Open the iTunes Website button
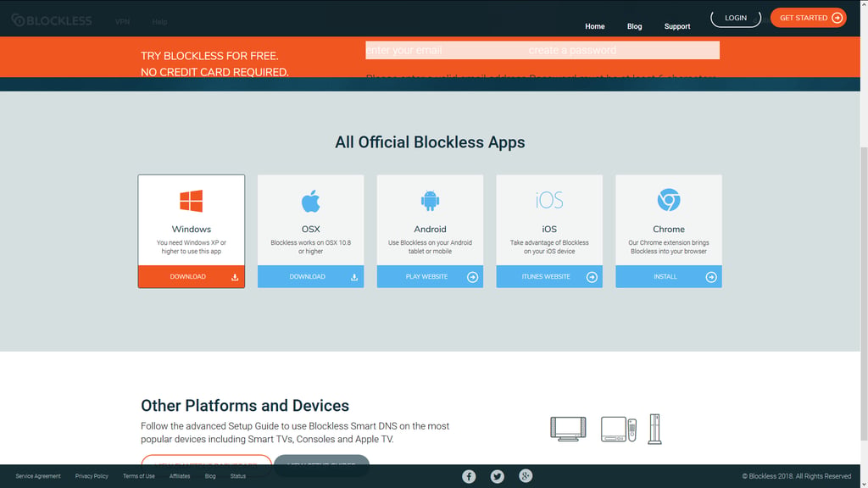The width and height of the screenshot is (868, 488). click(x=549, y=277)
